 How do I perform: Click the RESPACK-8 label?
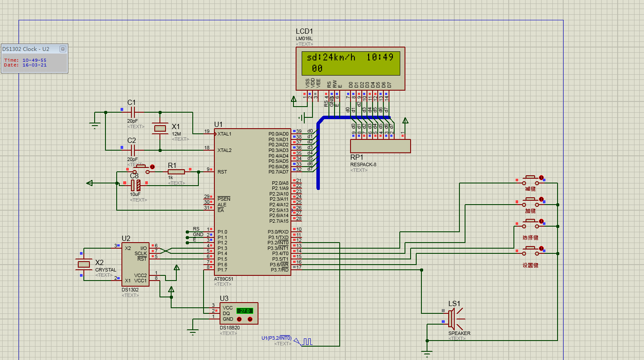(x=363, y=164)
